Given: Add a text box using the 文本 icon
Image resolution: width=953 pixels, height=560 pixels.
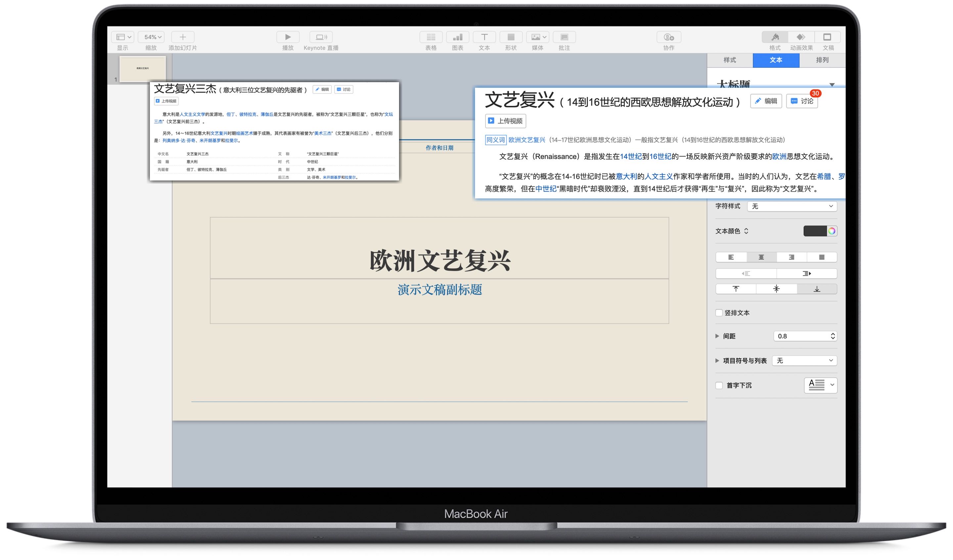Looking at the screenshot, I should pos(484,37).
